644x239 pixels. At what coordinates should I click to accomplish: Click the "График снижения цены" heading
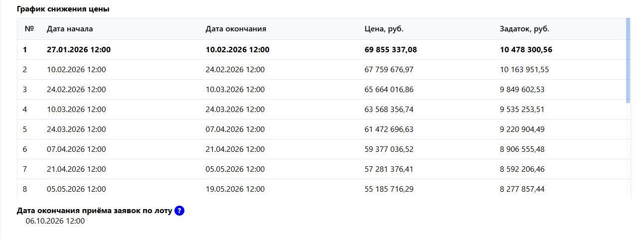(x=63, y=9)
